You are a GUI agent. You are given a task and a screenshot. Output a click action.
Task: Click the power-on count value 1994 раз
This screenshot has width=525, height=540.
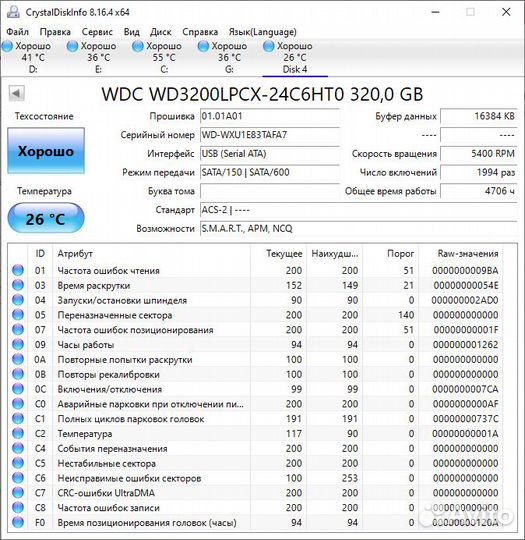[x=479, y=172]
